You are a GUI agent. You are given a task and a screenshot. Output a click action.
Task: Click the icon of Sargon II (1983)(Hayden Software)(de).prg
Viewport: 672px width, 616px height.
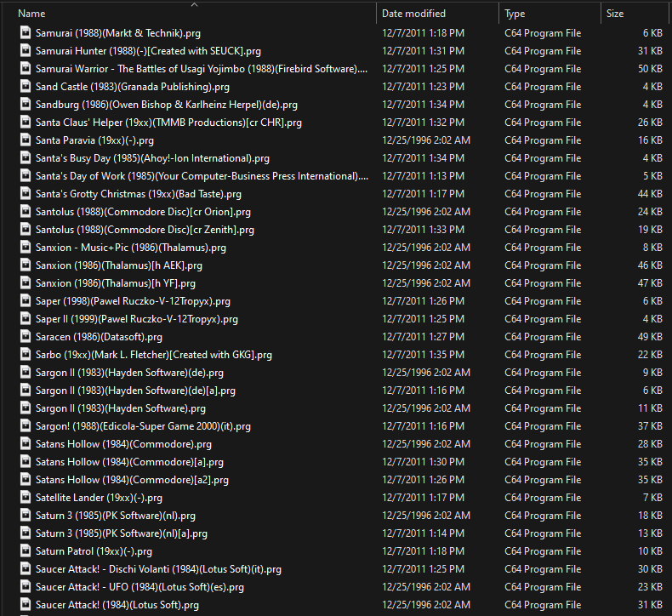26,373
